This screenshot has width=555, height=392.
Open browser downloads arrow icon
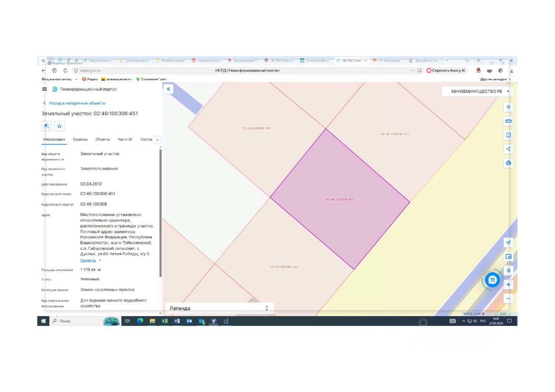tap(511, 71)
